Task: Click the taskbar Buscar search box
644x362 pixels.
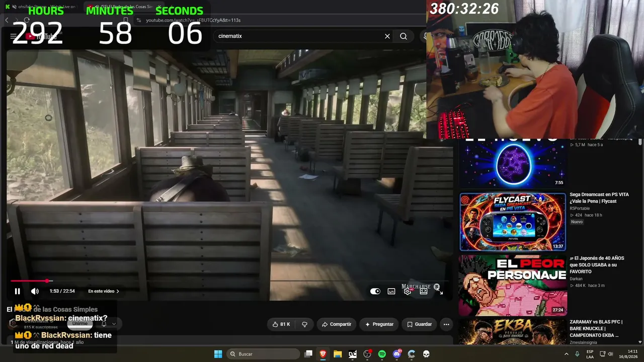Action: (x=263, y=354)
